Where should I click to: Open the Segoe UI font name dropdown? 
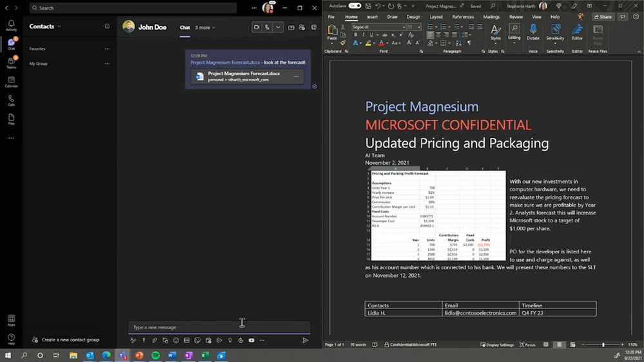(404, 27)
